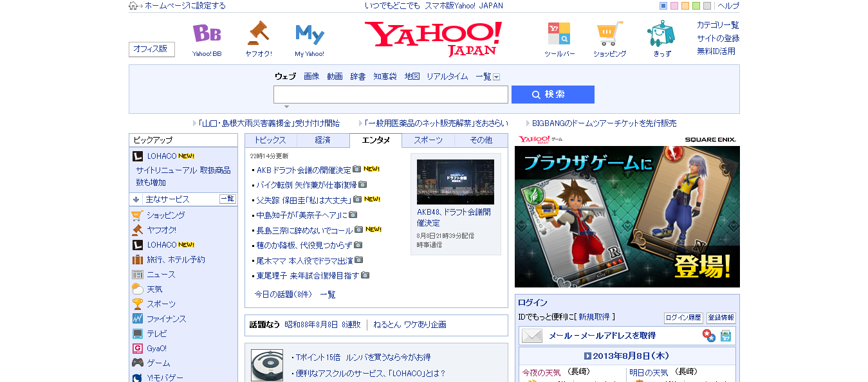Click the play arrow beside 2013年8月8日 date
Screen dimensions: 868x382
[x=587, y=356]
